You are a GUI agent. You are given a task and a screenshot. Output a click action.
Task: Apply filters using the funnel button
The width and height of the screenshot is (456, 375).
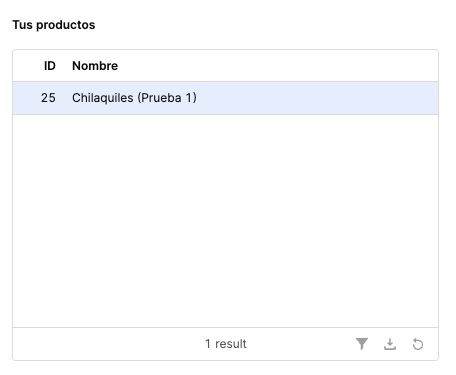point(362,344)
